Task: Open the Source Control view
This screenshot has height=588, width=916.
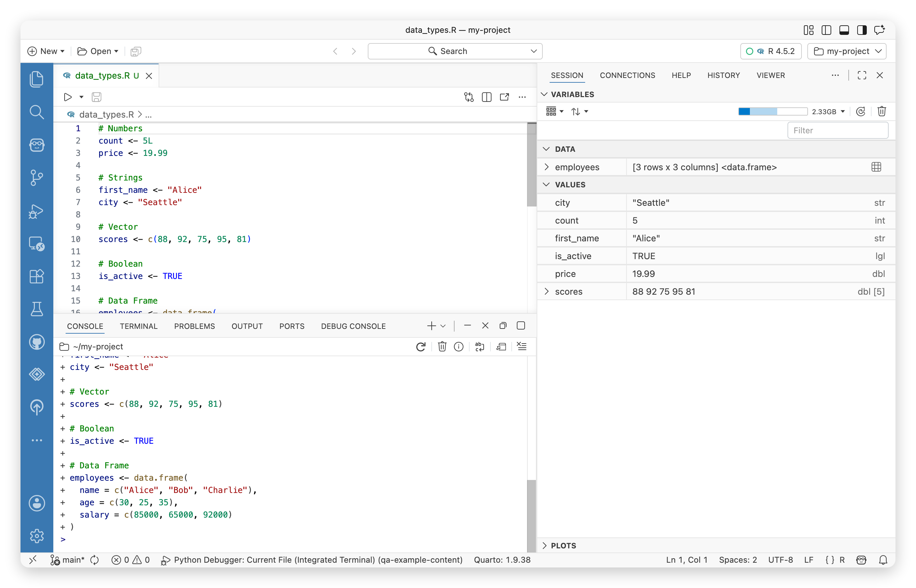Action: [x=37, y=177]
